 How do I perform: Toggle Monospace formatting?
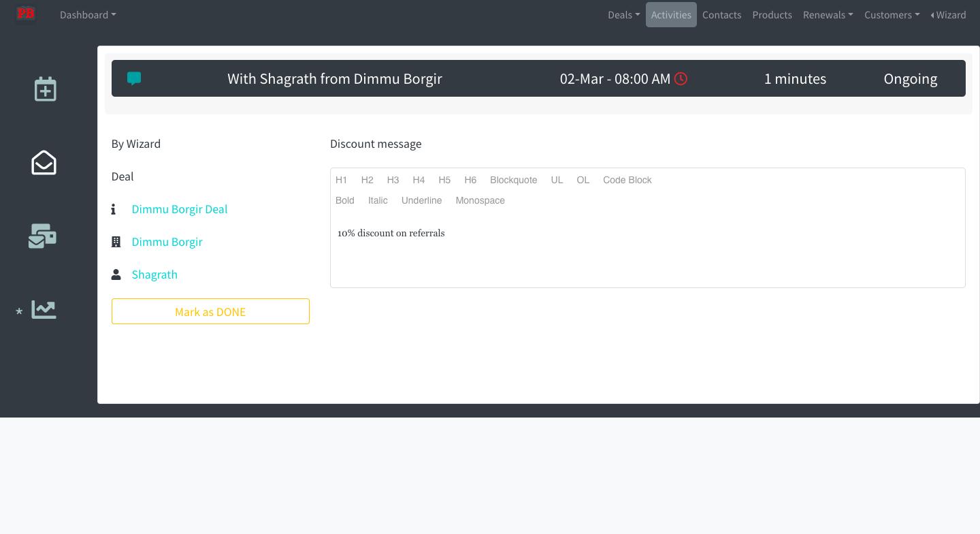click(x=480, y=200)
